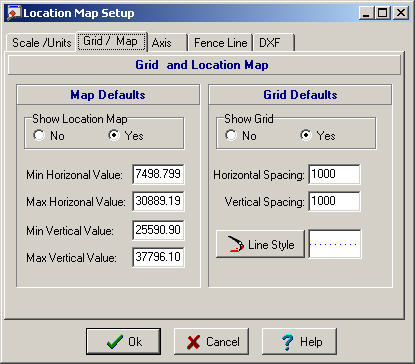Click the Max Vertical Value field
The image size is (415, 364).
(x=158, y=257)
